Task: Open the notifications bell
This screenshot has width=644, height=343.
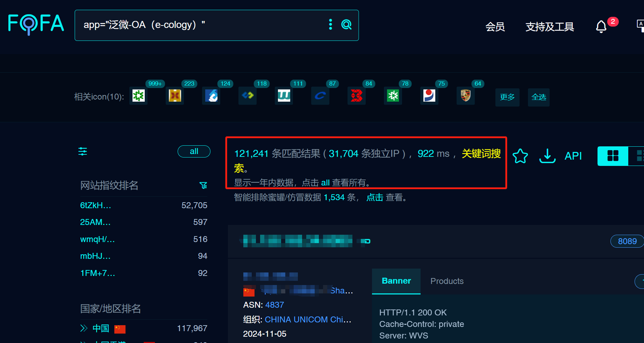Action: click(x=601, y=27)
